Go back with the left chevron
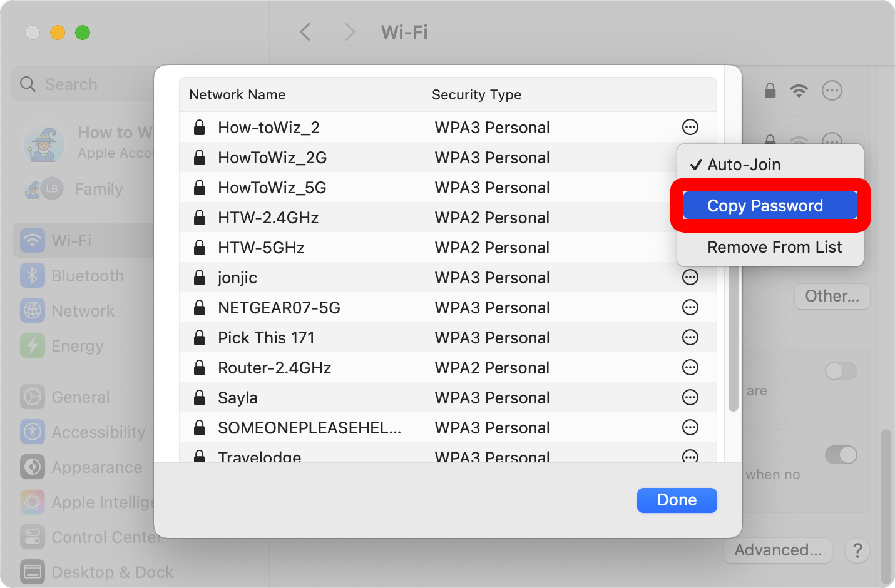This screenshot has height=588, width=895. (x=305, y=32)
